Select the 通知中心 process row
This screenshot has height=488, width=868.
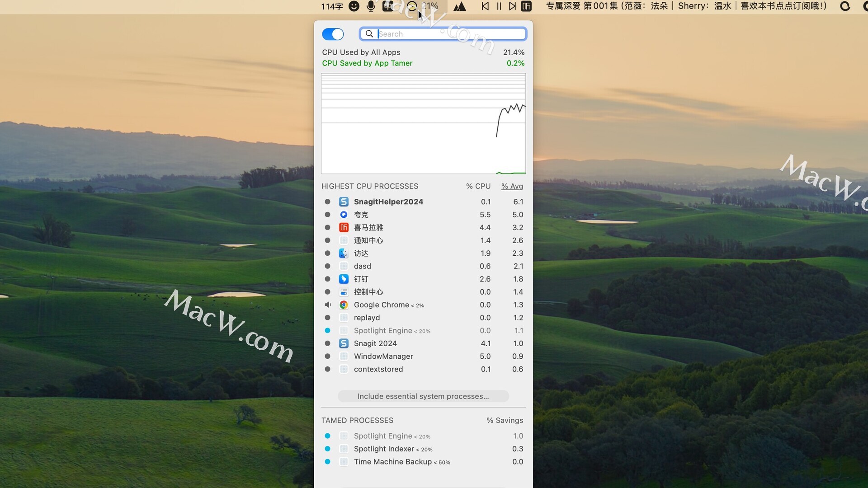click(423, 240)
